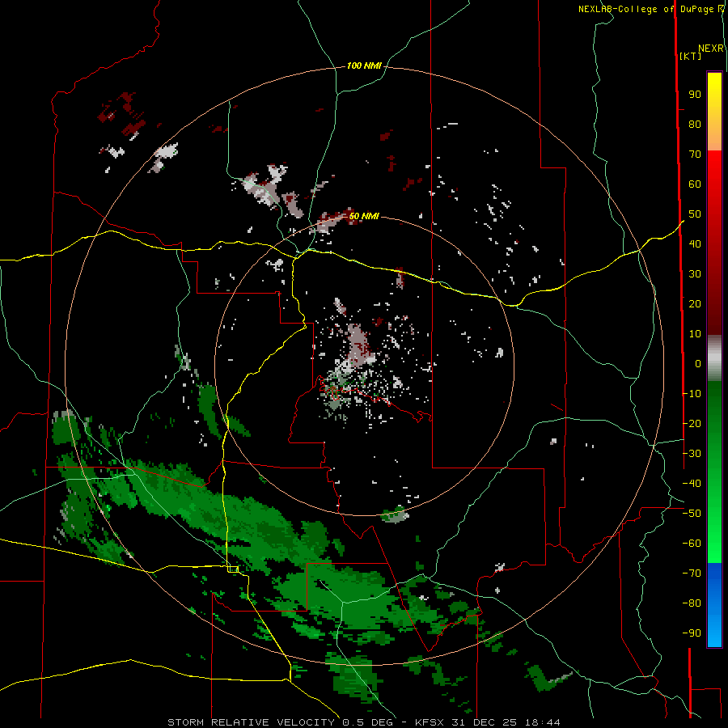Click the positive 60 knot scale value
This screenshot has width=728, height=728.
tap(695, 184)
